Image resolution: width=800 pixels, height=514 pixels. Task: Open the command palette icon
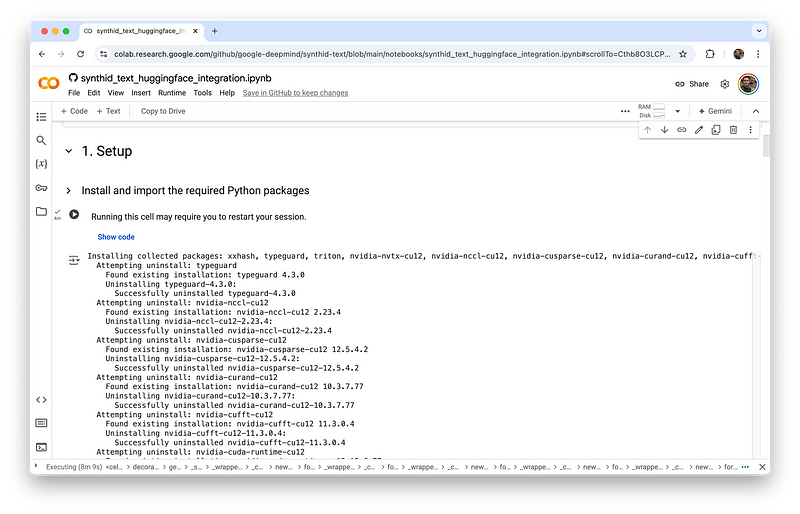pyautogui.click(x=41, y=423)
